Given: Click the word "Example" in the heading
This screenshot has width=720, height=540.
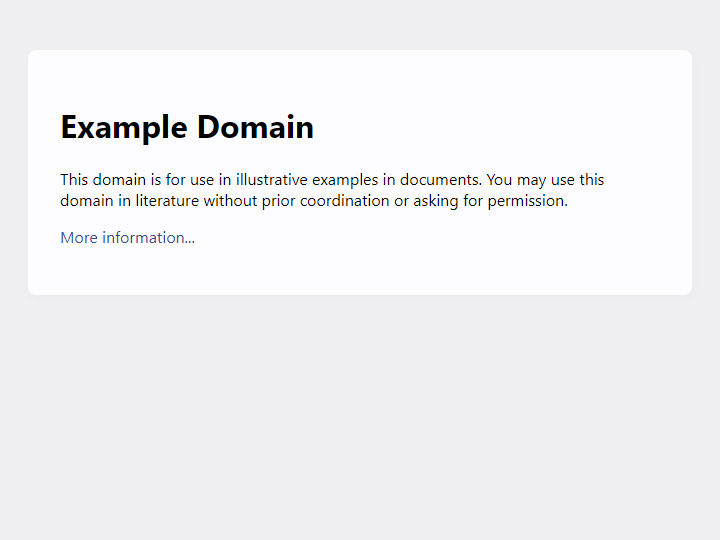Looking at the screenshot, I should pyautogui.click(x=124, y=127).
